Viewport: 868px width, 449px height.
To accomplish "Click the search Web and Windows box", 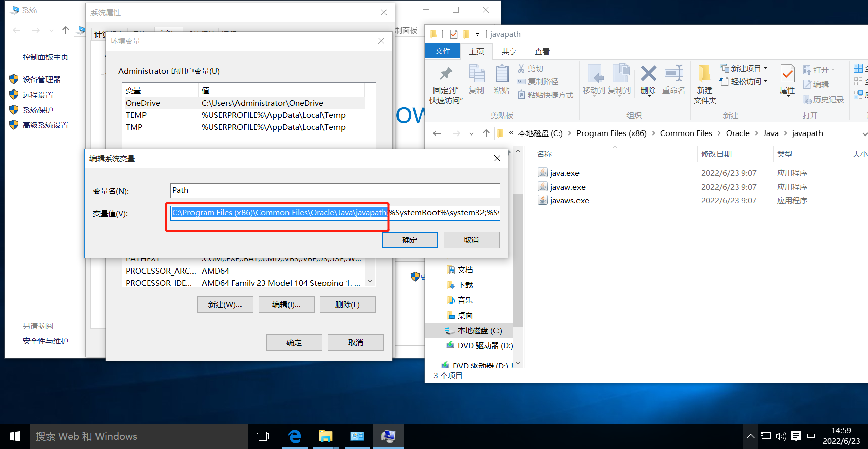I will point(139,436).
